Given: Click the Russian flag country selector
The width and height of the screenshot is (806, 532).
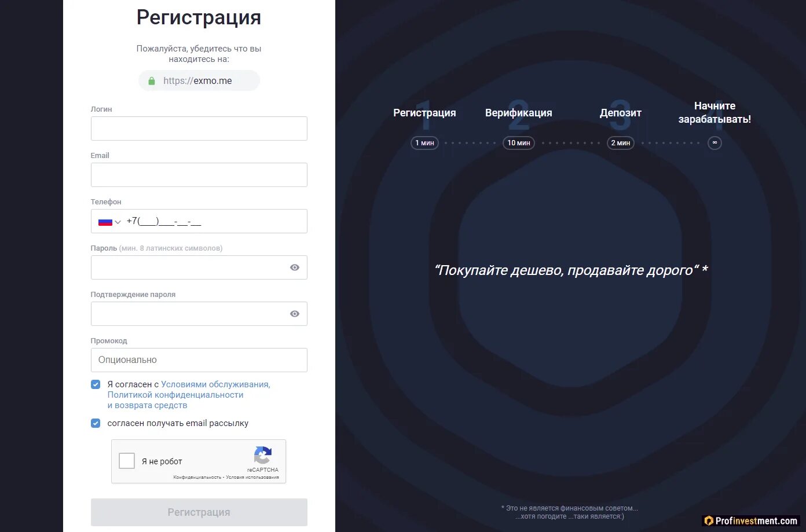Looking at the screenshot, I should click(105, 221).
